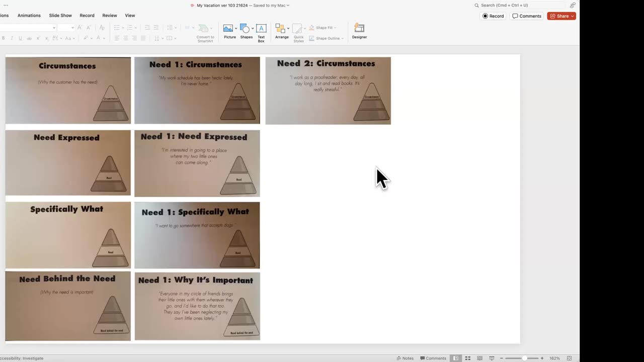
Task: Click Convert to SmartArt
Action: point(205,33)
